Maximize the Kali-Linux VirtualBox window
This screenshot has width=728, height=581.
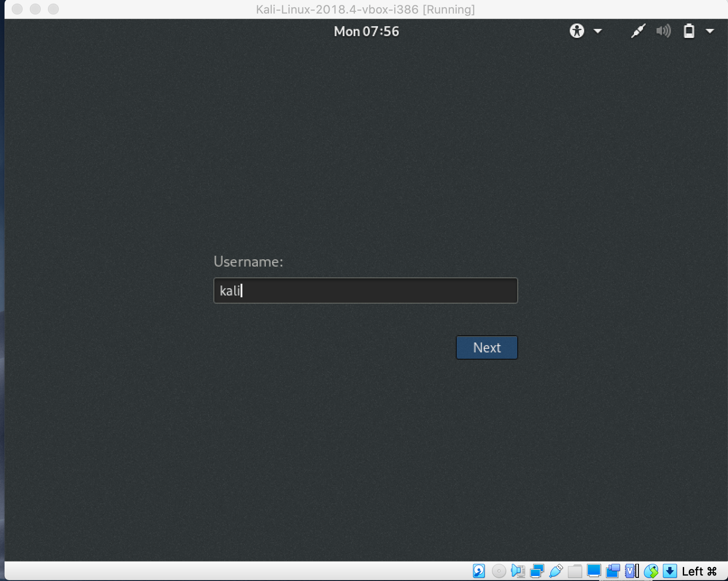53,9
